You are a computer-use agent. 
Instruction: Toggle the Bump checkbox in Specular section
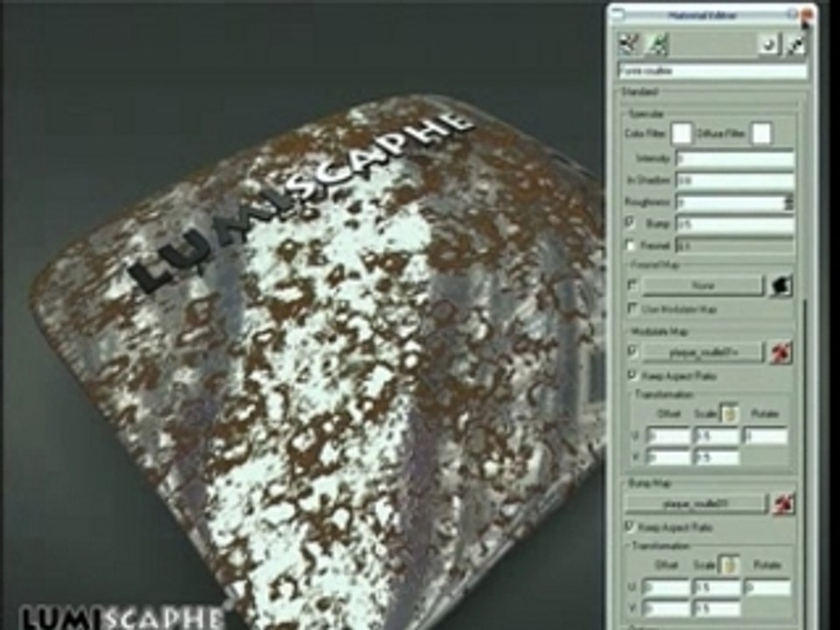pyautogui.click(x=631, y=222)
